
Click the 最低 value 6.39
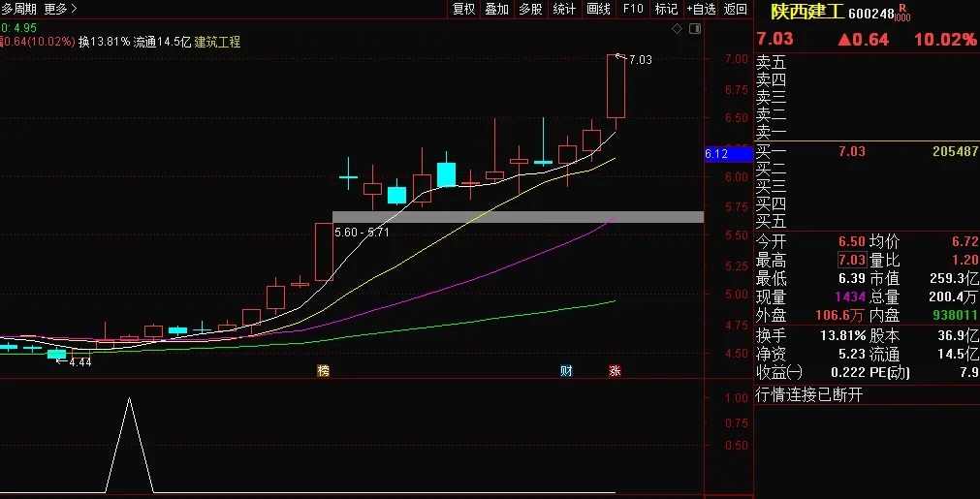[x=852, y=278]
